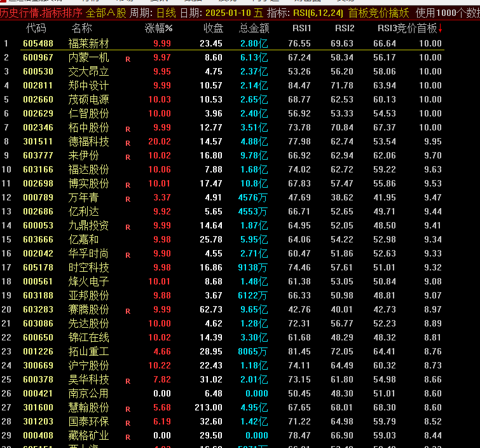Click the R marker beside 内蒙一机

coord(128,59)
